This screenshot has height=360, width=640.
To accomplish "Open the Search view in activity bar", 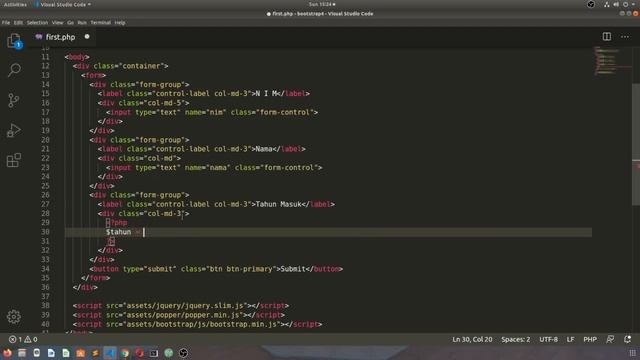I will click(x=14, y=70).
